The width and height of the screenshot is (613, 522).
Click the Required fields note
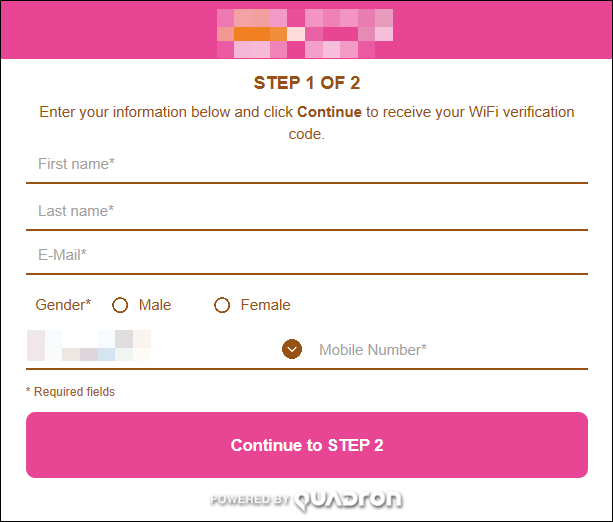70,392
